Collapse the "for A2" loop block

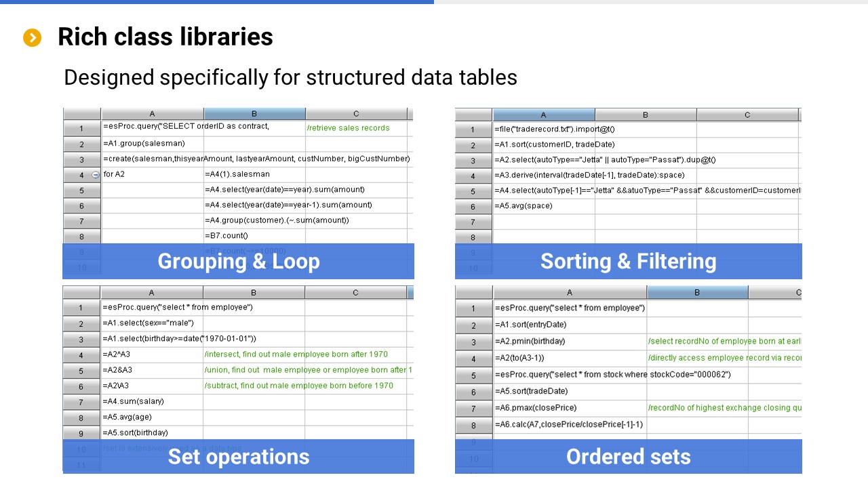[x=95, y=175]
